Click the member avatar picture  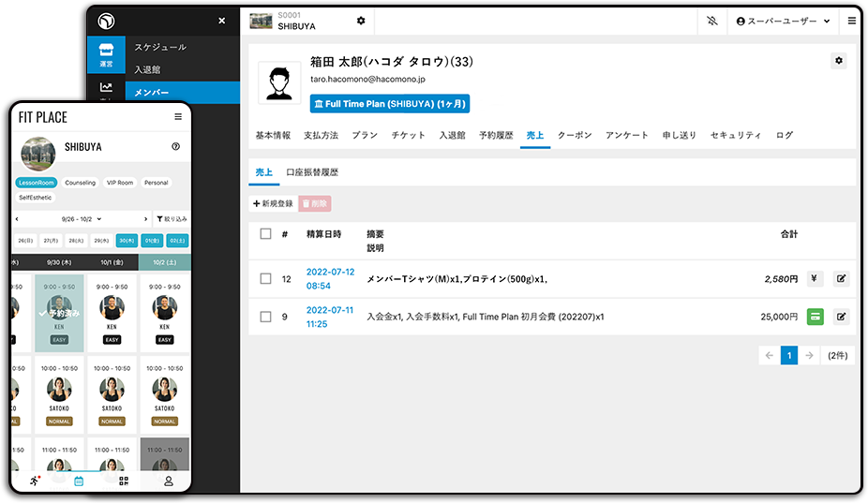tap(279, 82)
